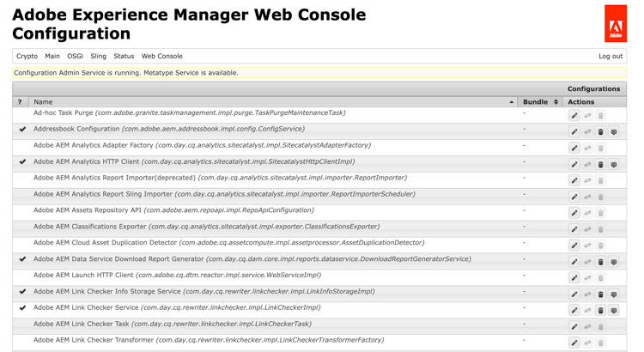
Task: Open the Status menu
Action: pos(124,56)
